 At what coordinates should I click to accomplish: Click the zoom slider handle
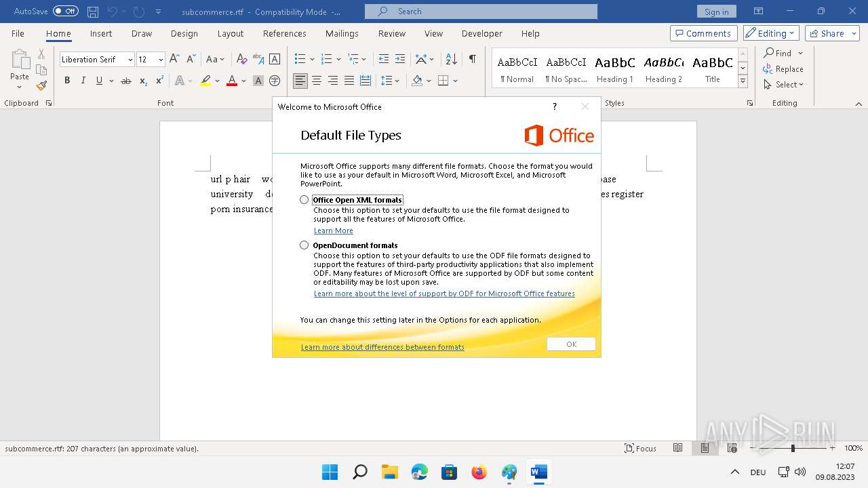[x=793, y=448]
